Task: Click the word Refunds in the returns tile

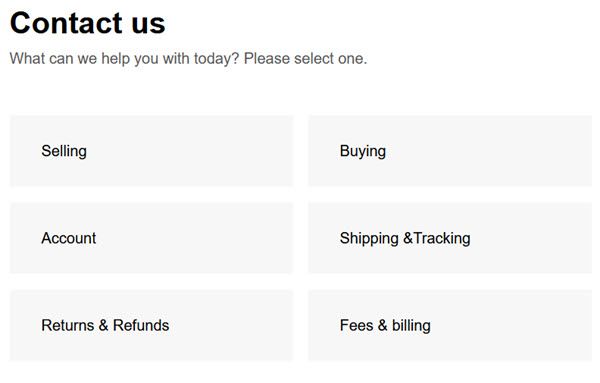Action: (x=141, y=325)
